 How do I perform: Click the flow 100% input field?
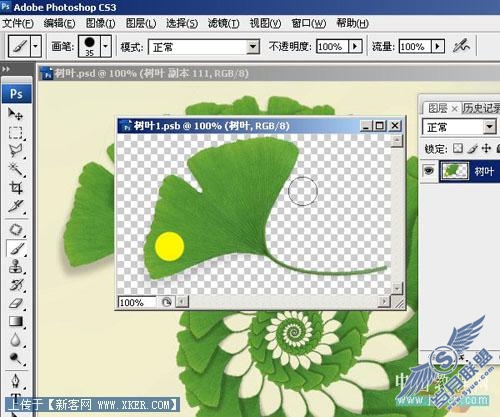[x=415, y=46]
